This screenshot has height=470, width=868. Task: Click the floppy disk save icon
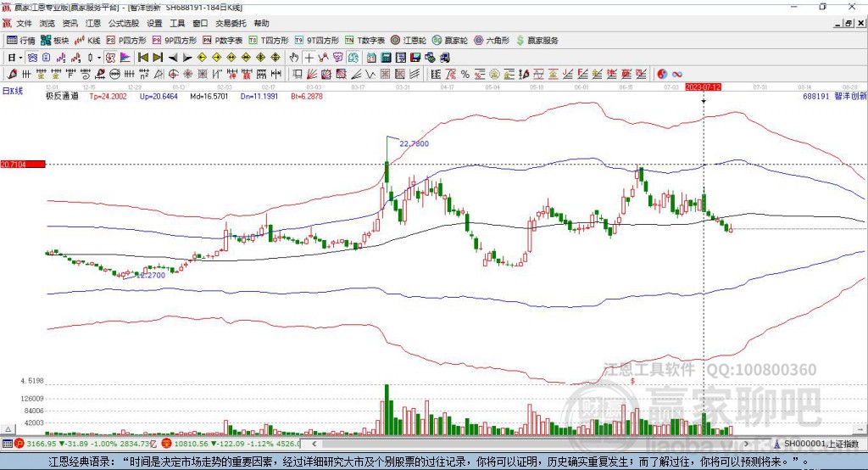coord(415,58)
